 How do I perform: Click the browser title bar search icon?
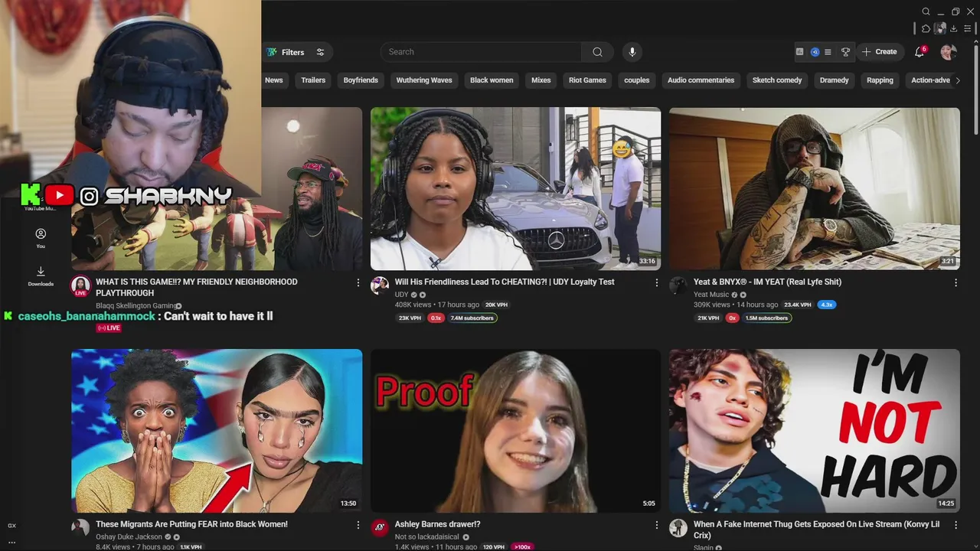926,11
